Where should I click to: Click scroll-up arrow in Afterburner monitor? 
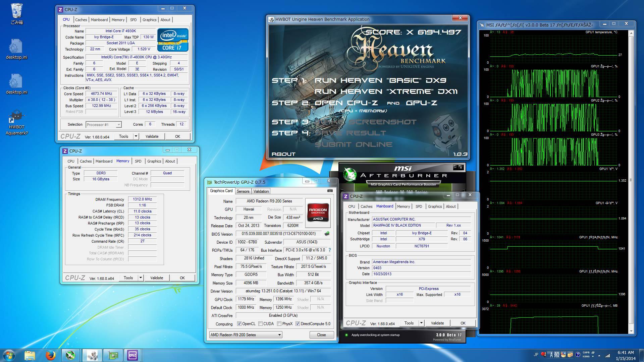click(631, 33)
